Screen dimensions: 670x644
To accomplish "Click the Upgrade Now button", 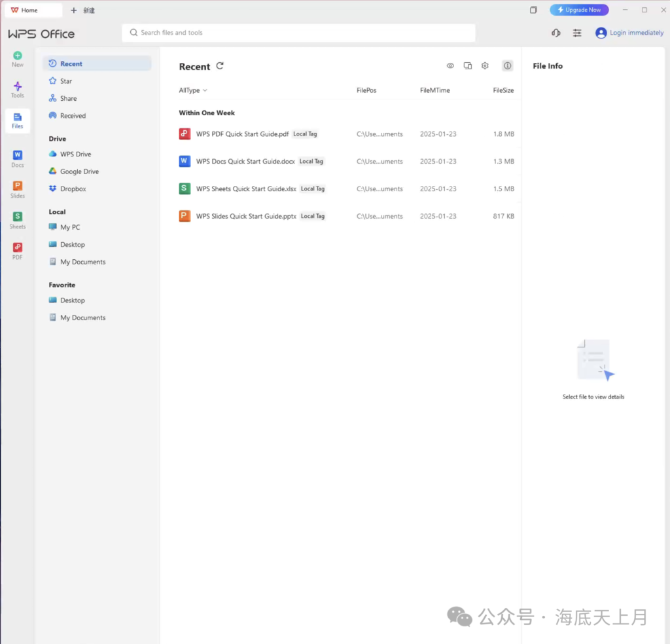I will click(x=580, y=10).
